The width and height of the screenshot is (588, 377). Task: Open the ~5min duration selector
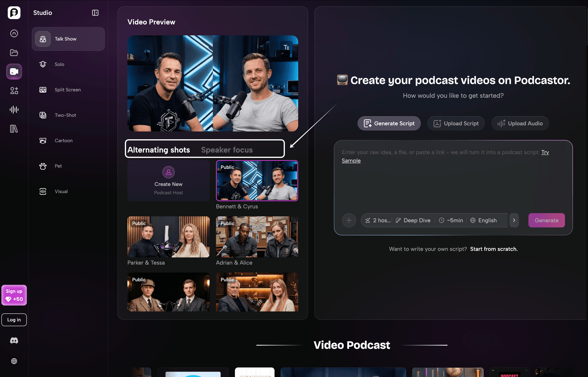click(451, 220)
